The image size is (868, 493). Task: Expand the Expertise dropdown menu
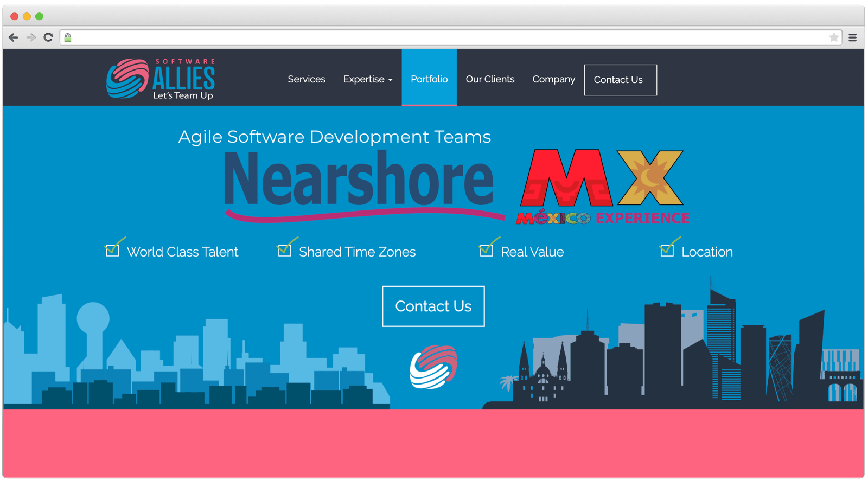click(368, 79)
